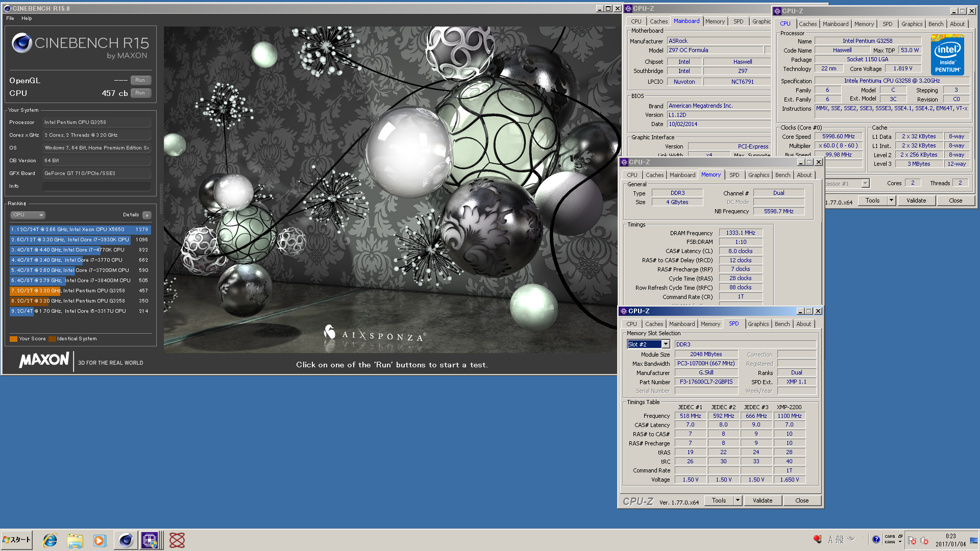Click the Cinebench R15 sphere logo
980x551 pixels.
pos(22,43)
